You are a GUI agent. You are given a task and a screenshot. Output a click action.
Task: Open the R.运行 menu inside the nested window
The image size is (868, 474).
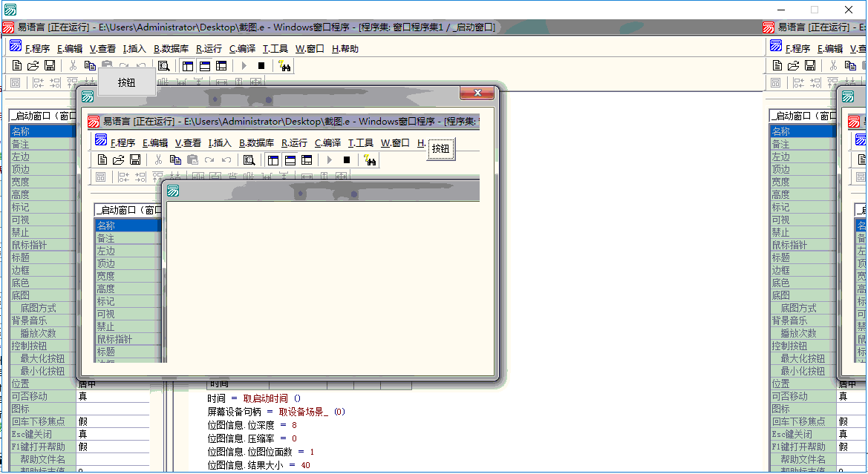pyautogui.click(x=294, y=142)
